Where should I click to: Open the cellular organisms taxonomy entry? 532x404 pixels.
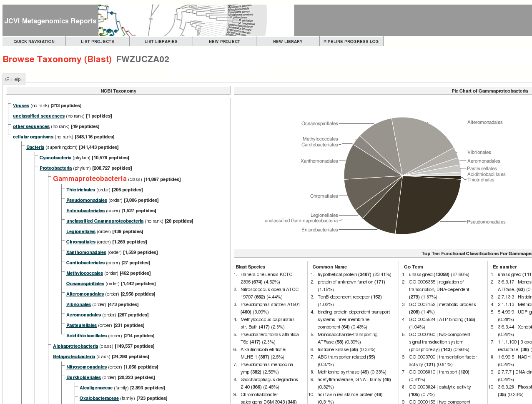coord(33,136)
